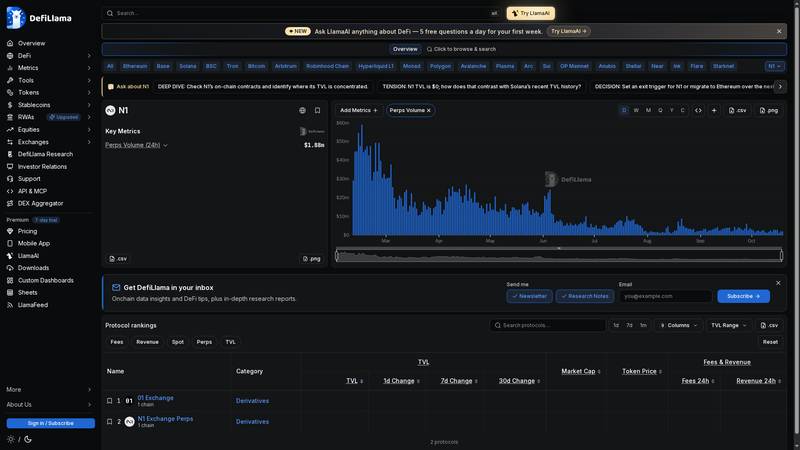800x450 pixels.
Task: Select yearly Y chart interval
Action: click(x=672, y=110)
